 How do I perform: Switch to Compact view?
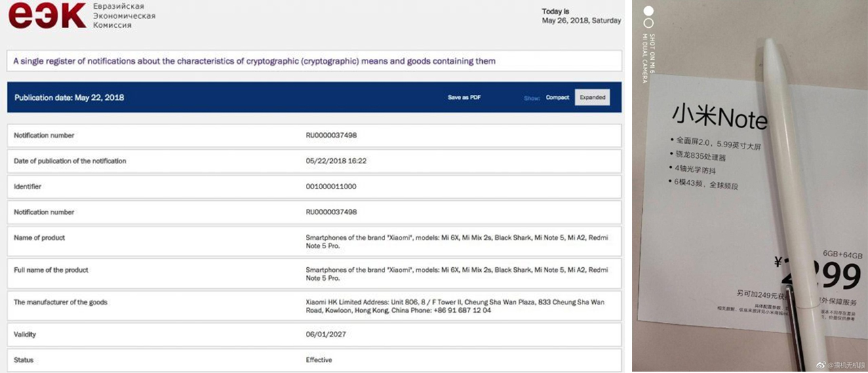(557, 98)
